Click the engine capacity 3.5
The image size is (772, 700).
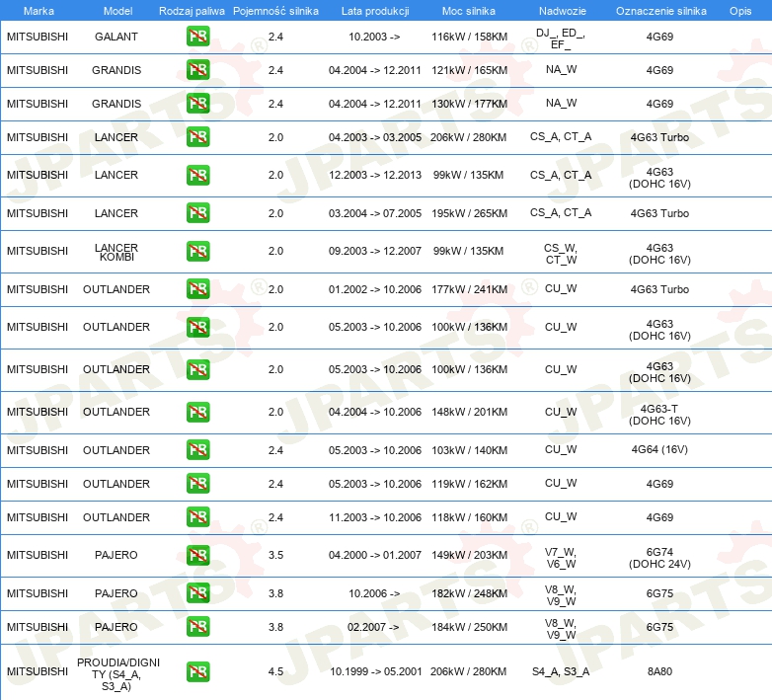[x=275, y=555]
